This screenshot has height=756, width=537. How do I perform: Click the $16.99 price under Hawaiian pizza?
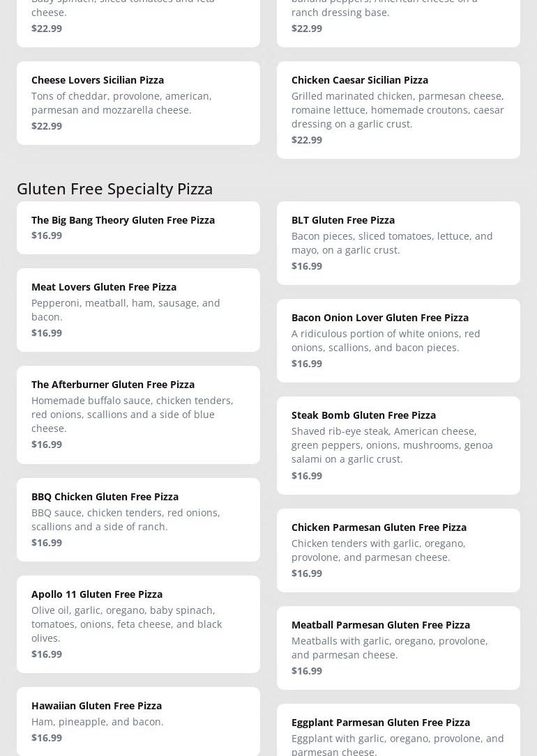pyautogui.click(x=47, y=738)
